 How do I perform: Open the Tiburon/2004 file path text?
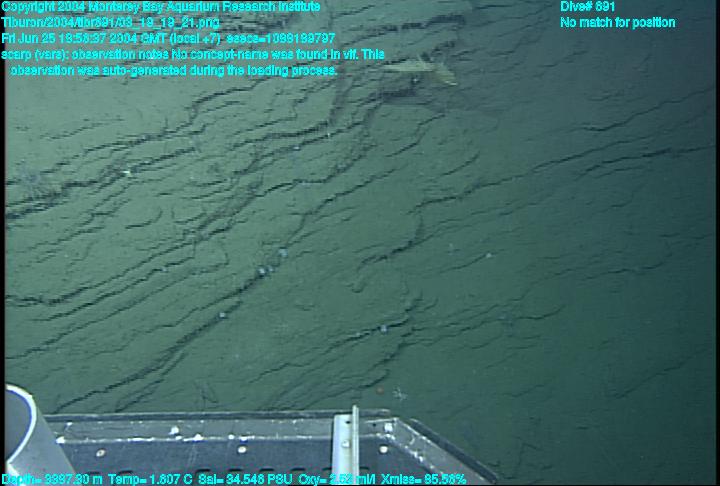point(111,22)
